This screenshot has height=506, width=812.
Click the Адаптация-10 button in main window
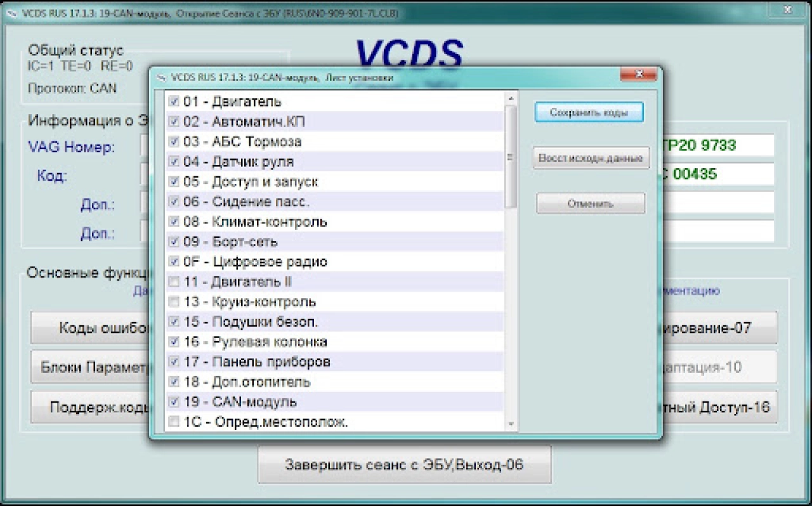(720, 367)
